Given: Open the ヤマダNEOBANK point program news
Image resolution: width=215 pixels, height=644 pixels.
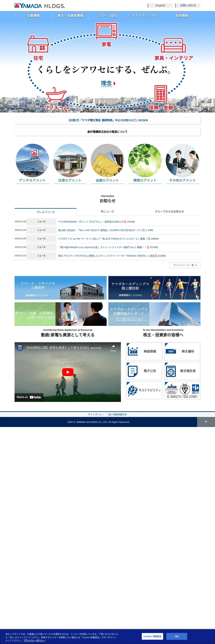Looking at the screenshot, I should click(x=96, y=222).
